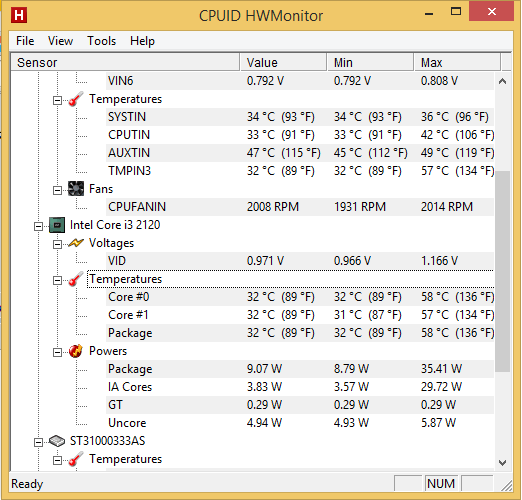Image resolution: width=522 pixels, height=500 pixels.
Task: Click the HWMonitor red H app icon
Action: tap(19, 15)
